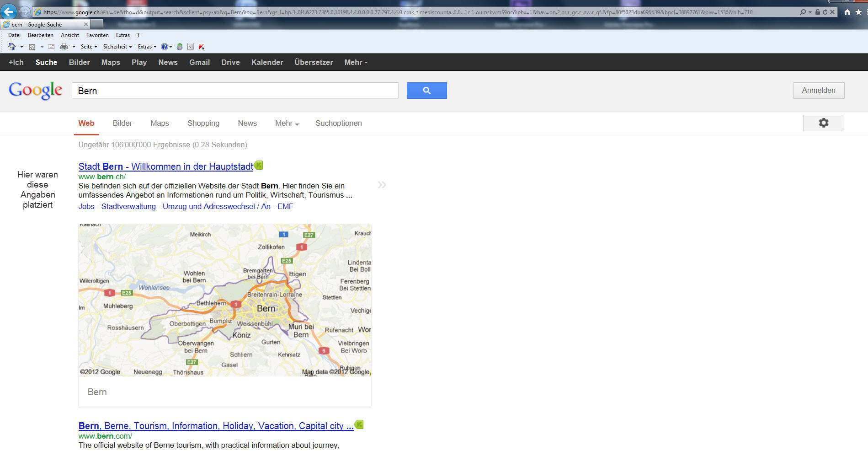The image size is (868, 451).
Task: Switch to the Bilder results tab
Action: (x=122, y=123)
